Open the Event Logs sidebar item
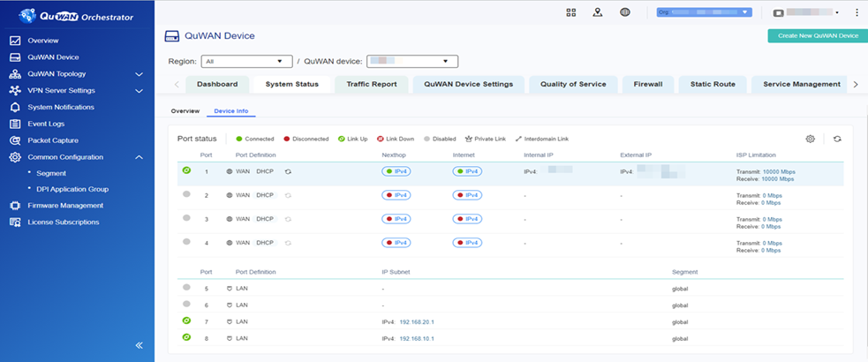Viewport: 868px width, 362px height. 46,124
